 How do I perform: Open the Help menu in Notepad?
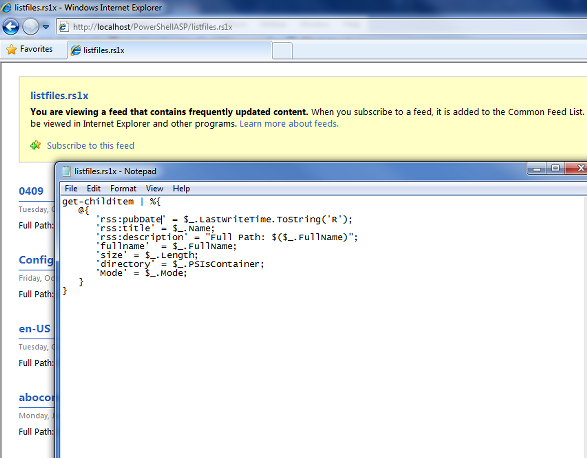click(x=181, y=188)
